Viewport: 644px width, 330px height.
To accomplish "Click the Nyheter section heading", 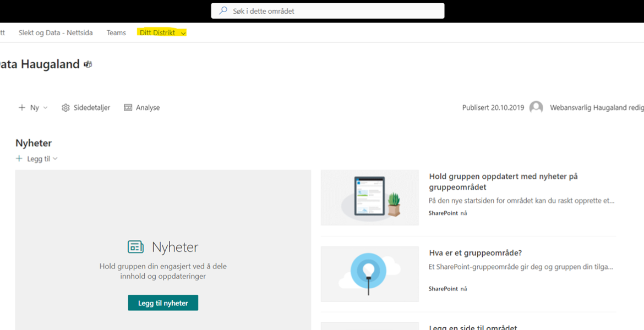I will point(34,143).
